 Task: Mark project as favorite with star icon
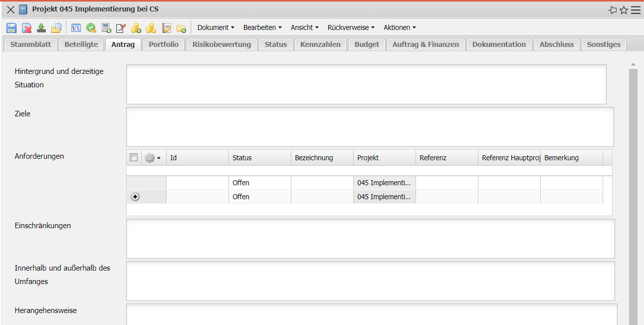624,10
